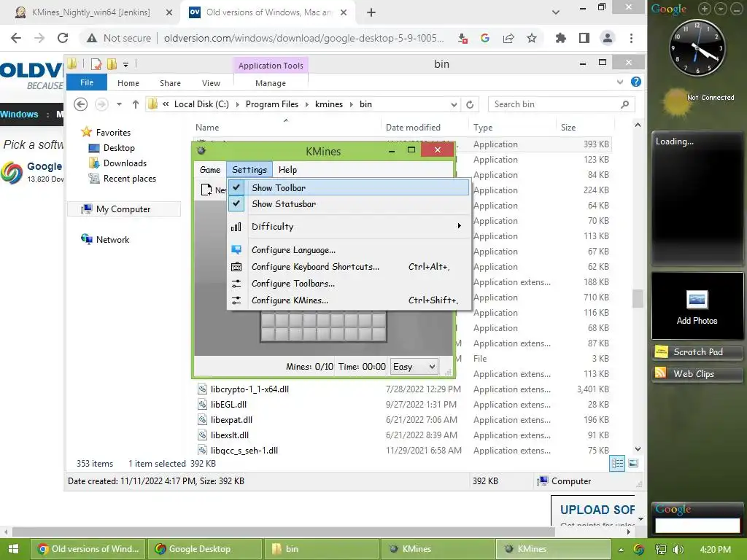The height and width of the screenshot is (560, 747).
Task: Open Quick Access Toolbar customize dropdown
Action: (x=125, y=64)
